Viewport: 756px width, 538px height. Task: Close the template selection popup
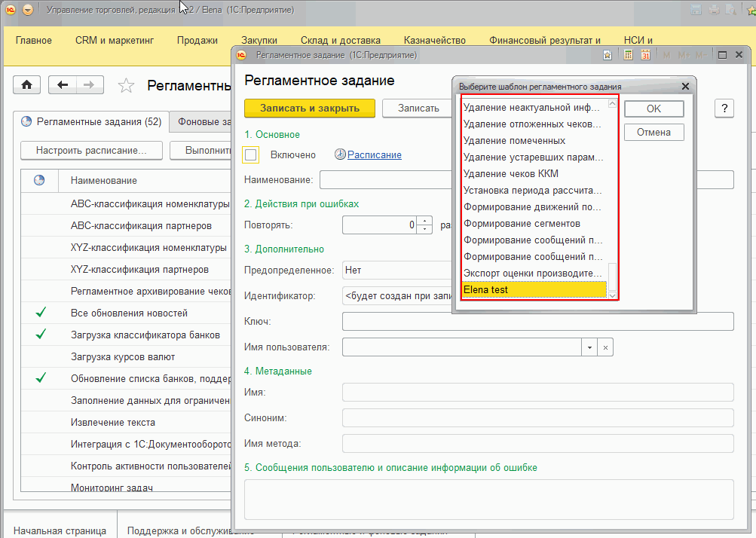(685, 87)
